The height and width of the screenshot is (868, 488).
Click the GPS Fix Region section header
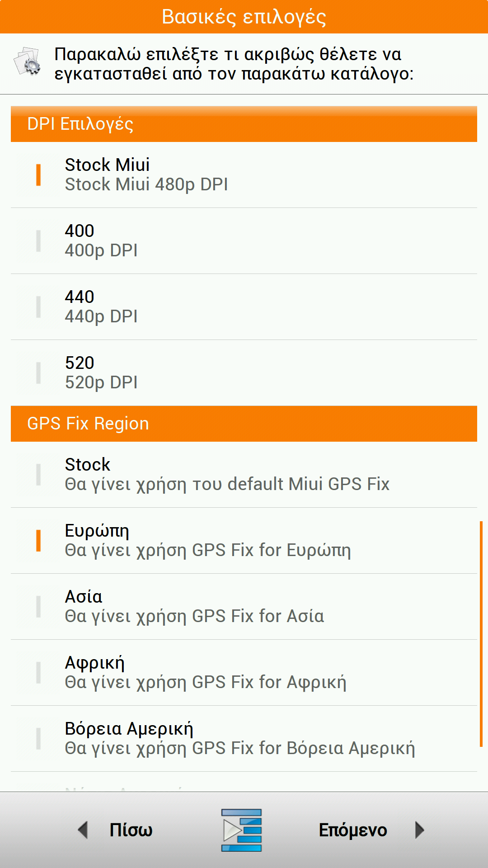point(244,424)
